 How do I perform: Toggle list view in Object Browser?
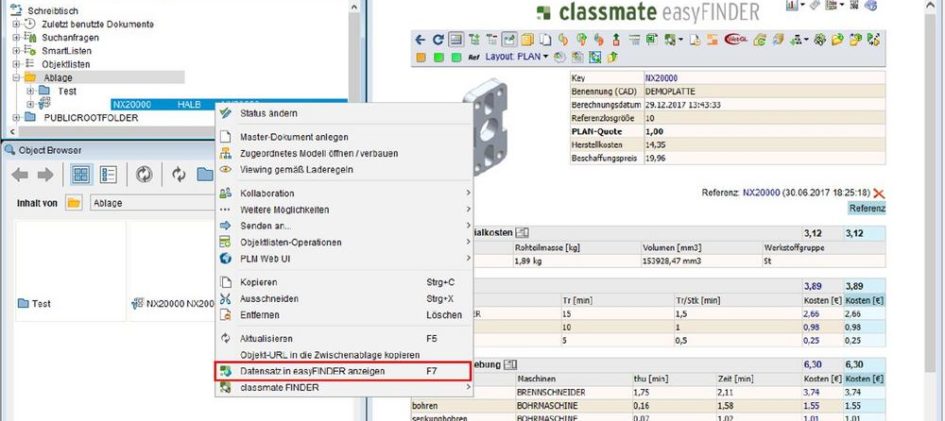(x=108, y=175)
